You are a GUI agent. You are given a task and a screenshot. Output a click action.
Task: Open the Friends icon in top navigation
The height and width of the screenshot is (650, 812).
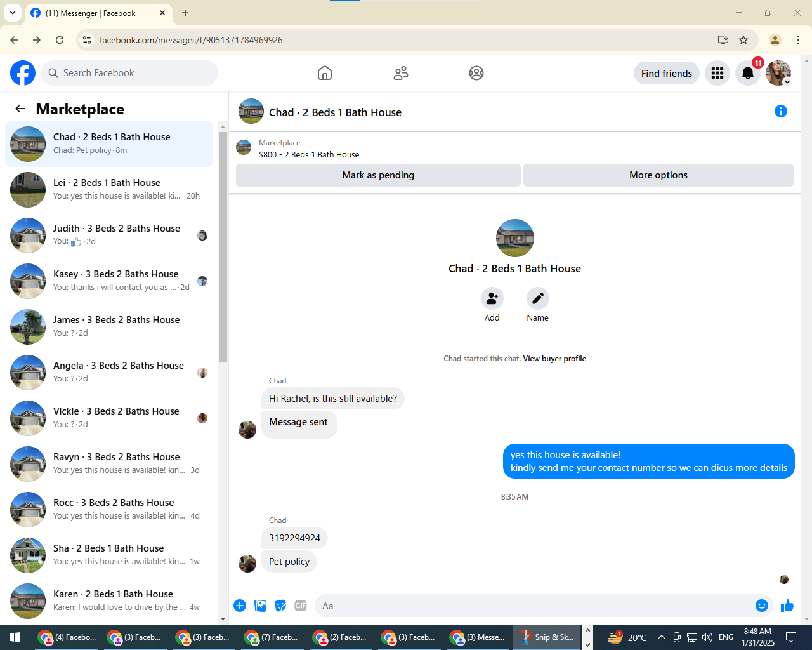[401, 73]
